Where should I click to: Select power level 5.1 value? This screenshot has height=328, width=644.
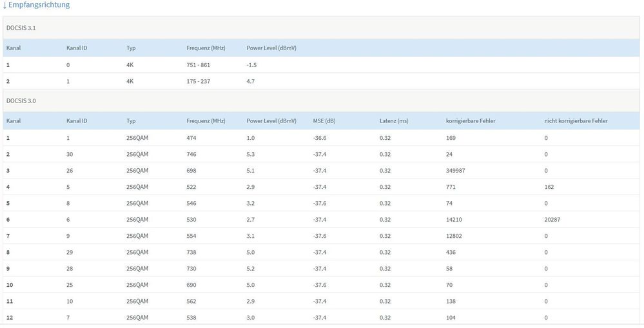pos(251,170)
